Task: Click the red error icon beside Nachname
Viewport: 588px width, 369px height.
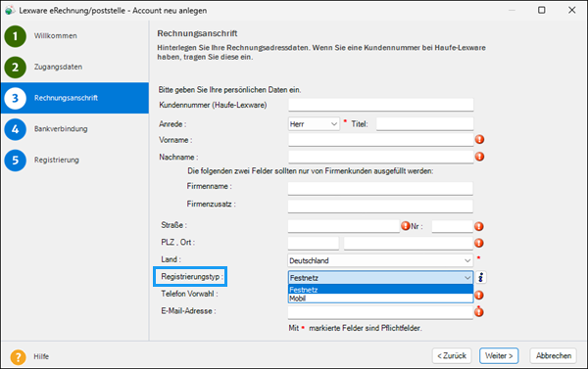Action: [x=479, y=157]
